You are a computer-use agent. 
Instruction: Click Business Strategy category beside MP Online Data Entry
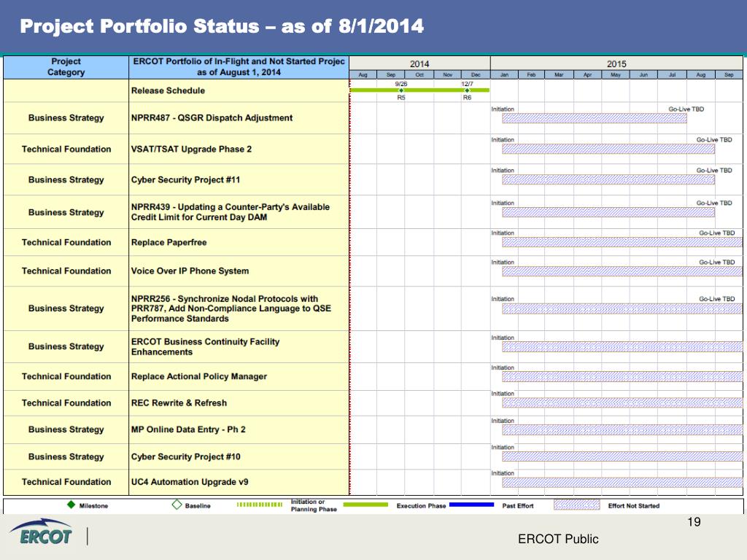pyautogui.click(x=66, y=429)
